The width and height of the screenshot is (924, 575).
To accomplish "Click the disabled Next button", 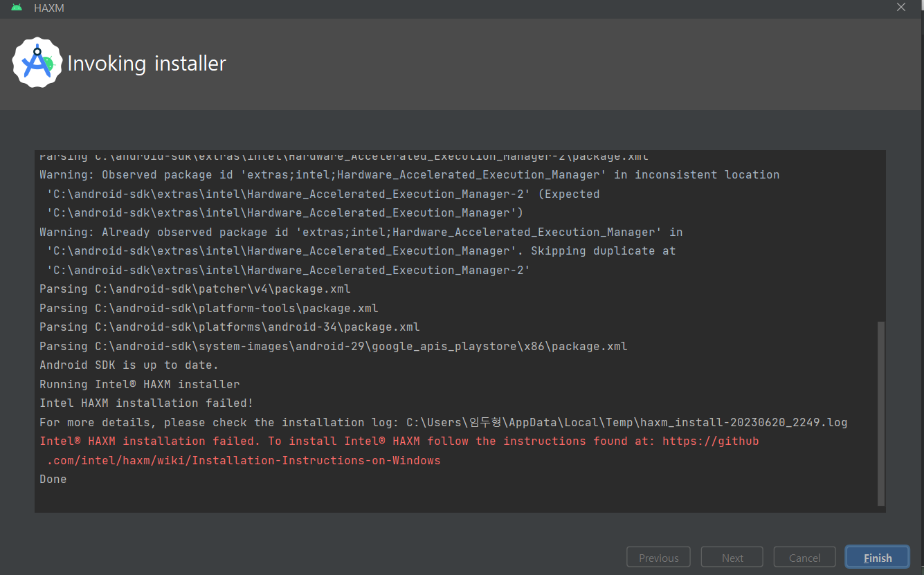I will [x=732, y=558].
